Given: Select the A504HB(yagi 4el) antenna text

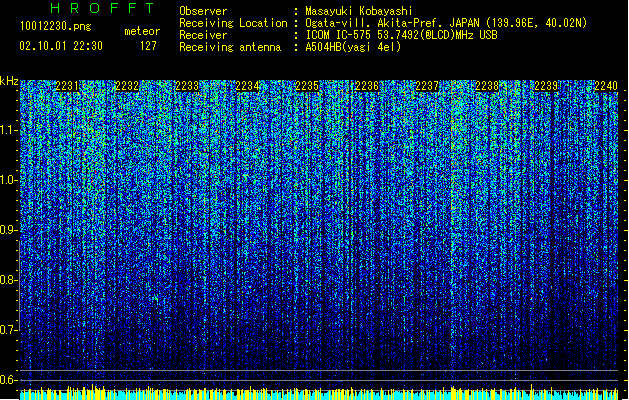Looking at the screenshot, I should point(353,47).
